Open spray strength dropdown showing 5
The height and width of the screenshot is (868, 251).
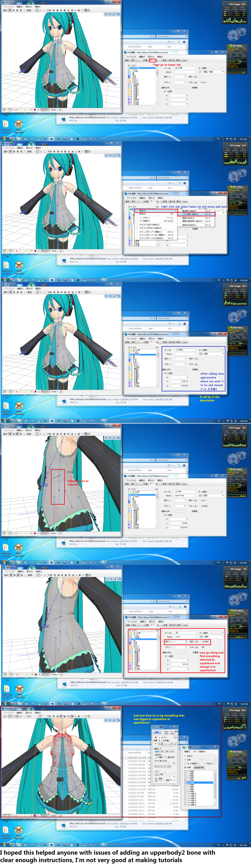click(172, 777)
